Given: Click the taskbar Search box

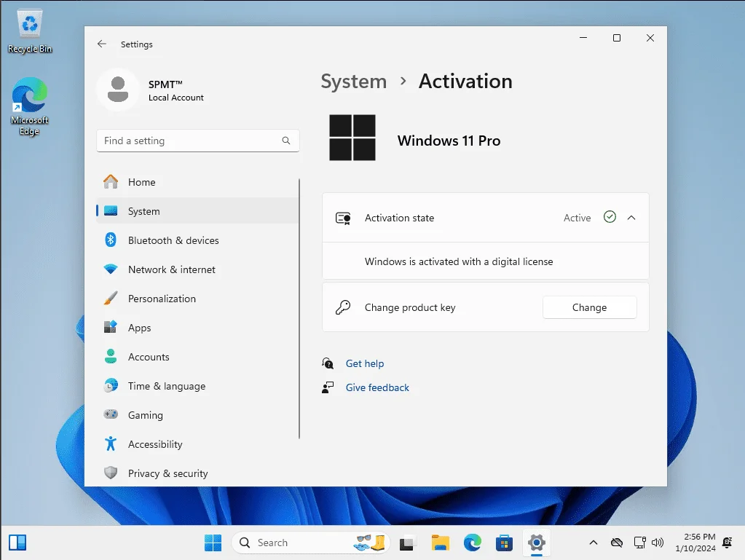Looking at the screenshot, I should click(311, 543).
